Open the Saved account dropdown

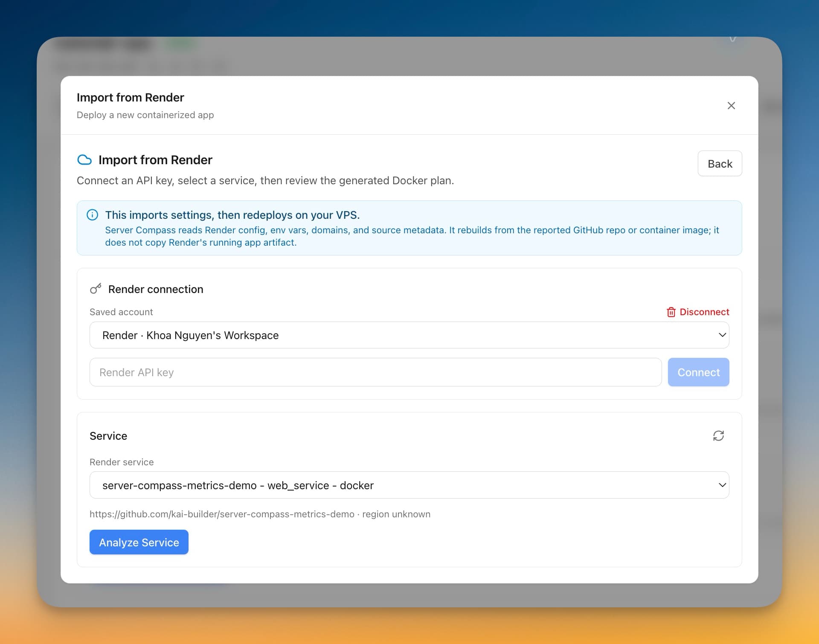[x=409, y=335]
